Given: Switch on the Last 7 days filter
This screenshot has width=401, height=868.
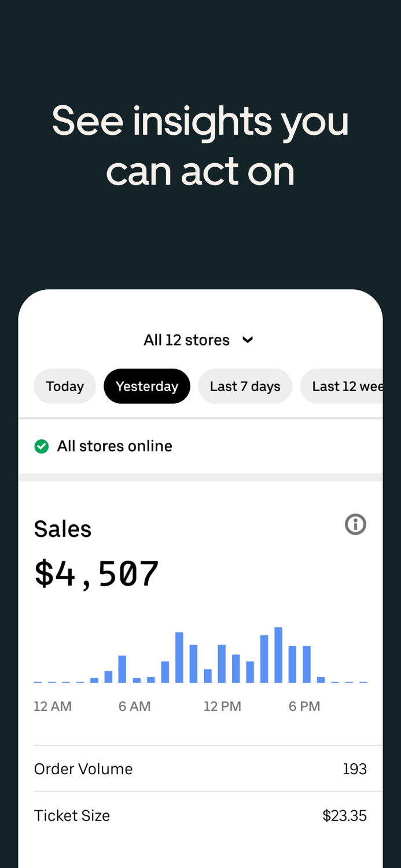Looking at the screenshot, I should click(245, 386).
